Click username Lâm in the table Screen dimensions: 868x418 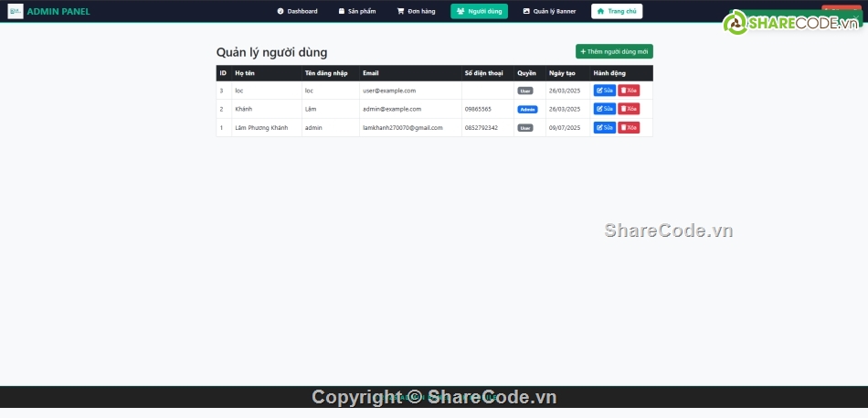(x=311, y=109)
